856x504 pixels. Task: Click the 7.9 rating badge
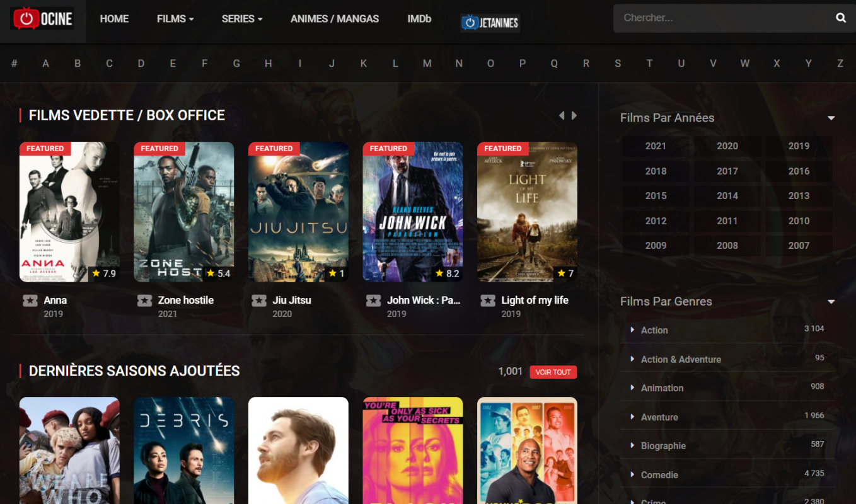pyautogui.click(x=104, y=273)
